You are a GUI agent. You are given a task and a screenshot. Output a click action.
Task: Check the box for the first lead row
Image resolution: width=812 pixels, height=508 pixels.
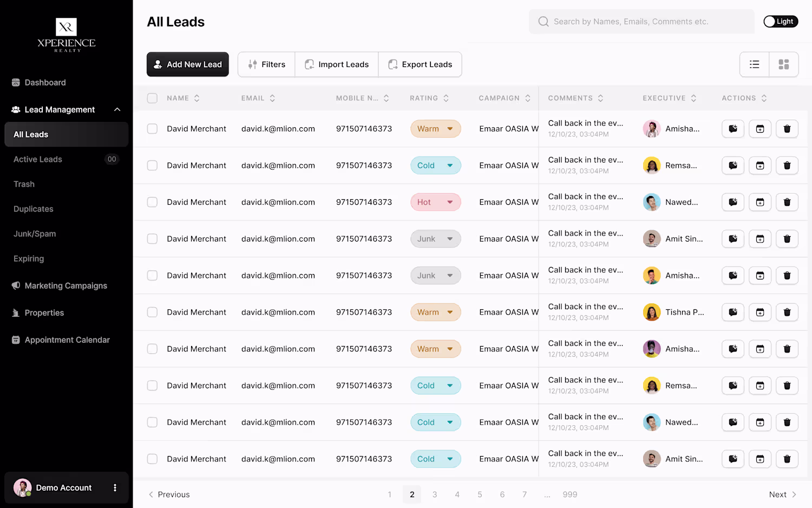click(x=152, y=129)
